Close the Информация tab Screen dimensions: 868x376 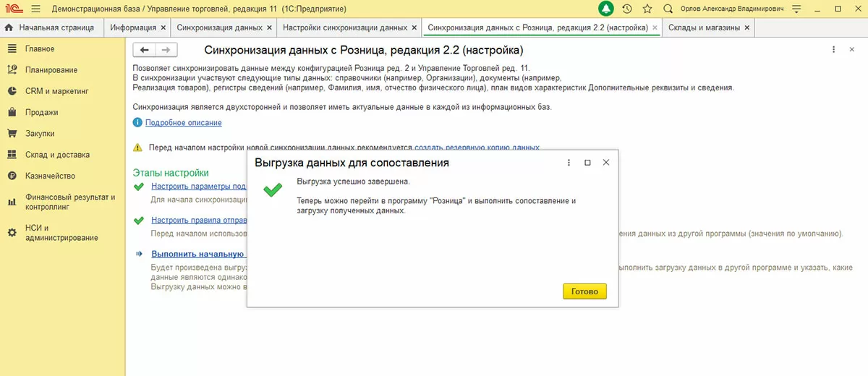pyautogui.click(x=163, y=27)
